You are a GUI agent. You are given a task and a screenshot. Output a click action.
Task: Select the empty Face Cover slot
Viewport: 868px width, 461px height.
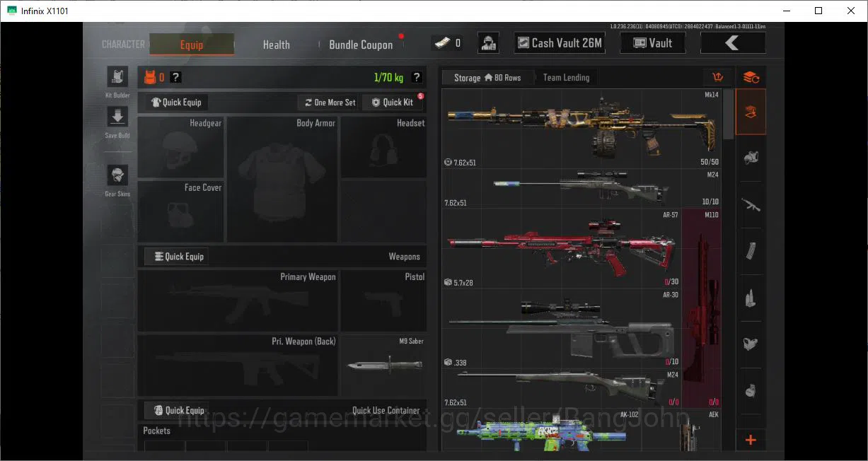coord(181,211)
